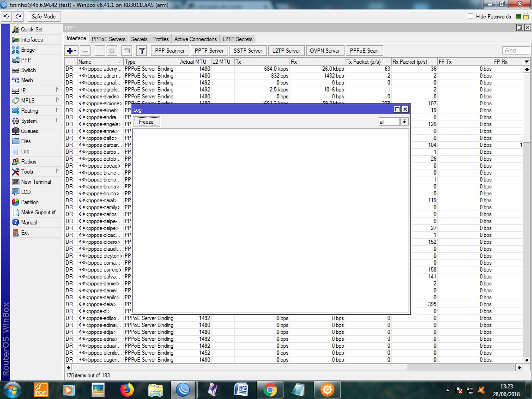
Task: Open the Bridge section
Action: click(x=28, y=50)
